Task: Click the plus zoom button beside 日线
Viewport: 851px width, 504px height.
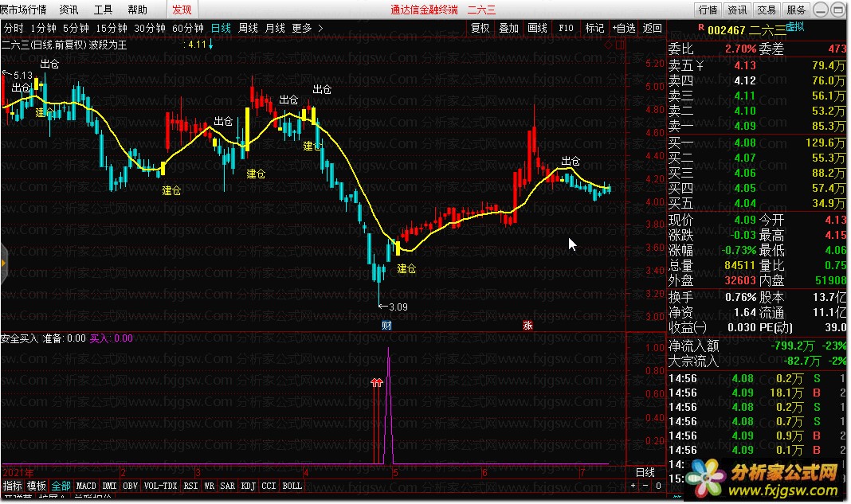Action: coord(634,486)
